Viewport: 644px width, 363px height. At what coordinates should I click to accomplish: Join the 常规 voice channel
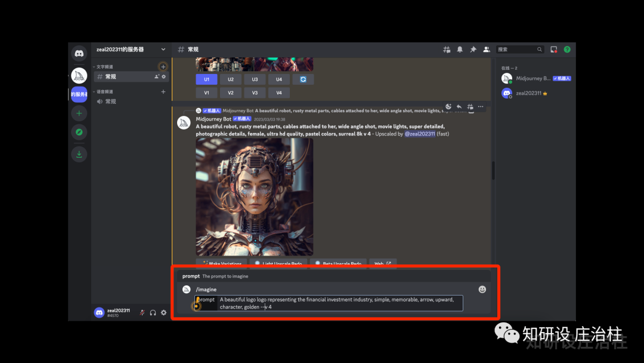131,101
